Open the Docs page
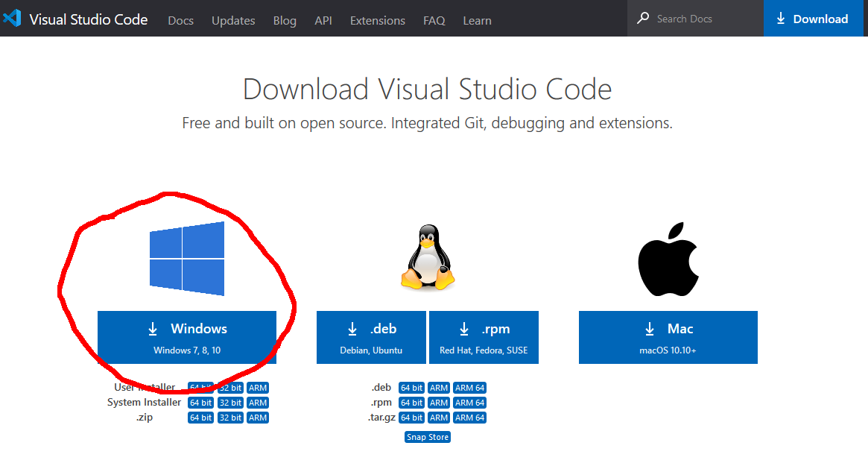The height and width of the screenshot is (472, 868). pos(180,20)
